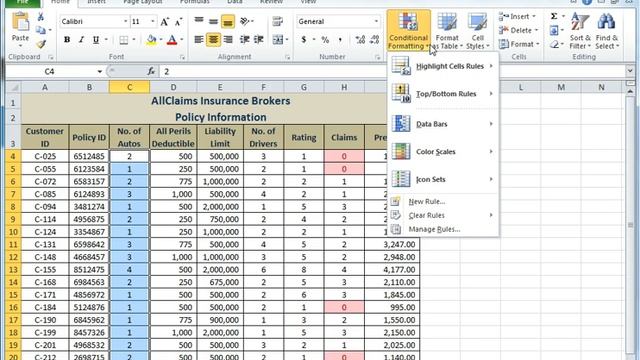Click the Format Painter brush icon
This screenshot has height=360, width=640.
41,44
